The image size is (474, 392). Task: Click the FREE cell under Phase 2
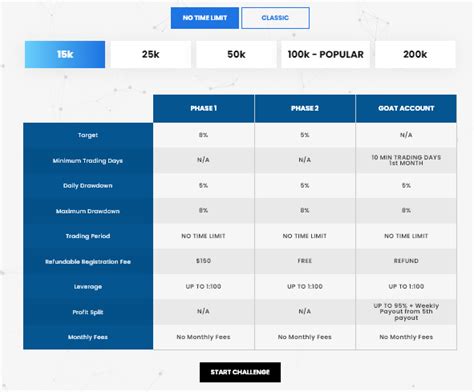click(305, 261)
